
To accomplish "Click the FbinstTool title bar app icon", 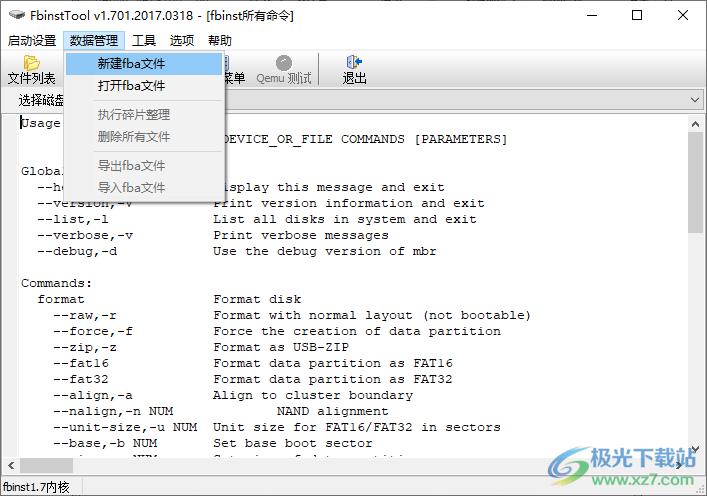I will [x=17, y=15].
